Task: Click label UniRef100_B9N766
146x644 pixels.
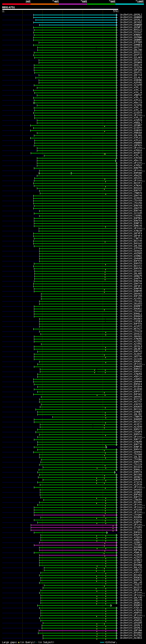Action: click(x=131, y=281)
